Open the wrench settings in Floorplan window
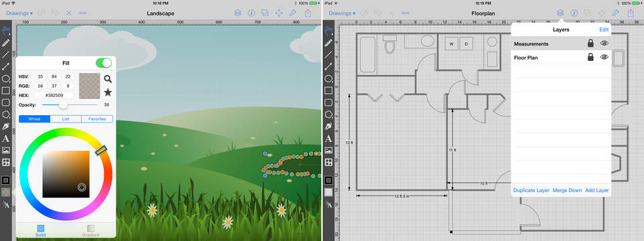This screenshot has height=241, width=644. click(615, 13)
